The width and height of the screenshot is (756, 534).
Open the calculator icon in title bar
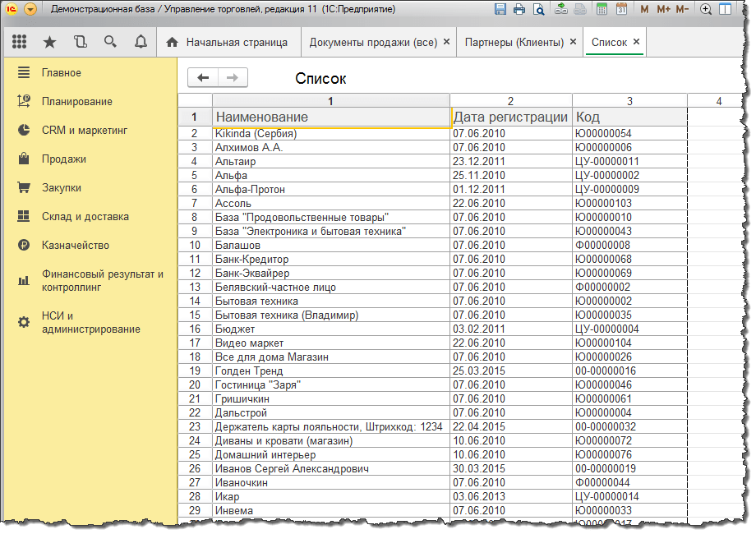coord(602,9)
